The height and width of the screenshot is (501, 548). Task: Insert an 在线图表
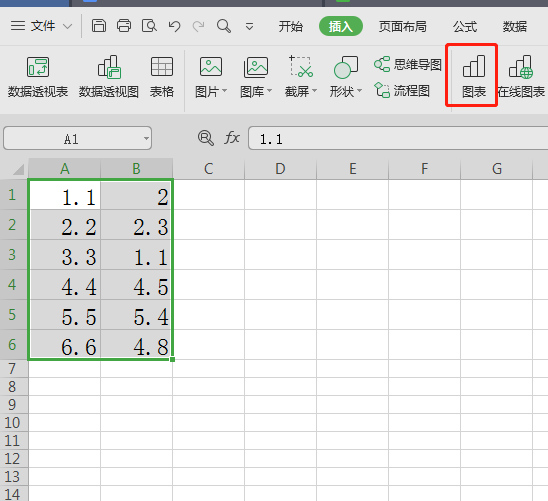(x=521, y=77)
